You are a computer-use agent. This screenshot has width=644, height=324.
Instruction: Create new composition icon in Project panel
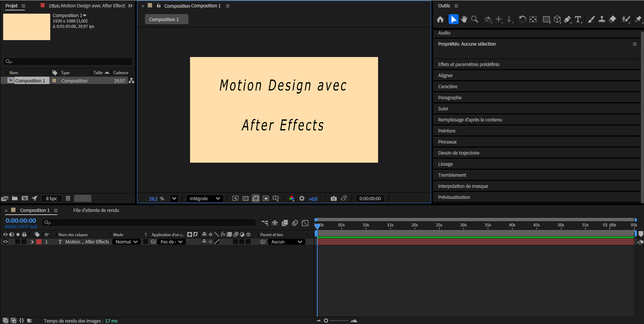(25, 198)
